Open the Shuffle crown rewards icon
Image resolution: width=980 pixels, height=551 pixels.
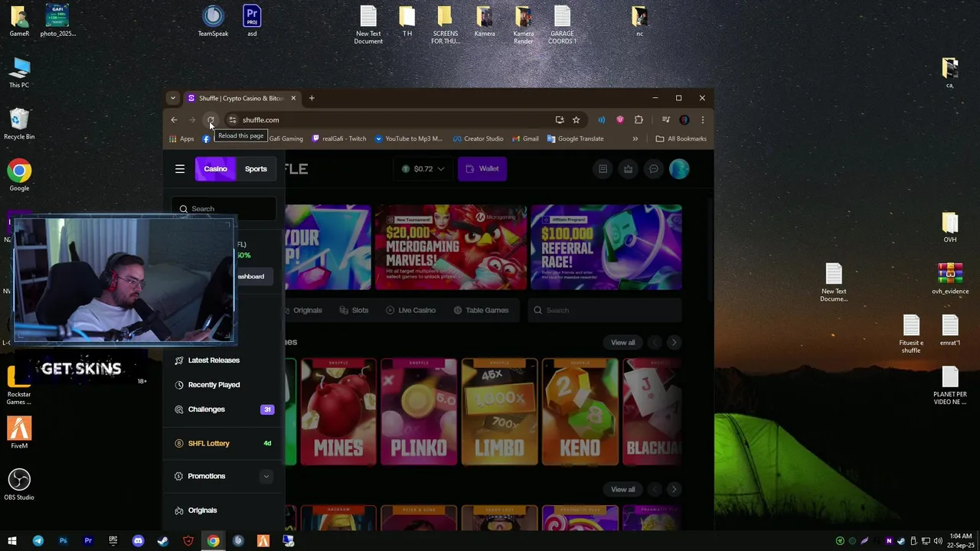coord(628,169)
